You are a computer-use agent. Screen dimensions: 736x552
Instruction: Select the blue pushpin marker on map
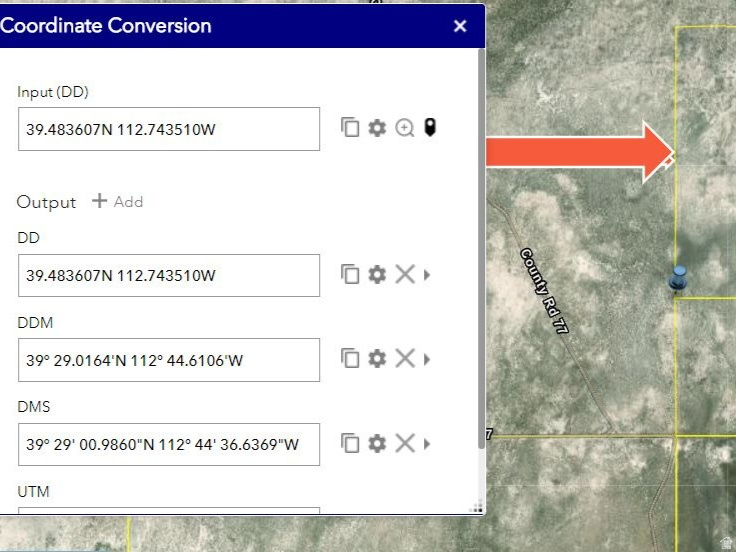pos(679,277)
